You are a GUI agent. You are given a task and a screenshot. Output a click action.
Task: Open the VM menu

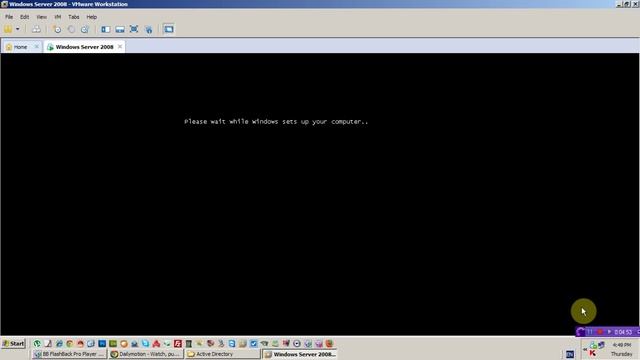[58, 17]
